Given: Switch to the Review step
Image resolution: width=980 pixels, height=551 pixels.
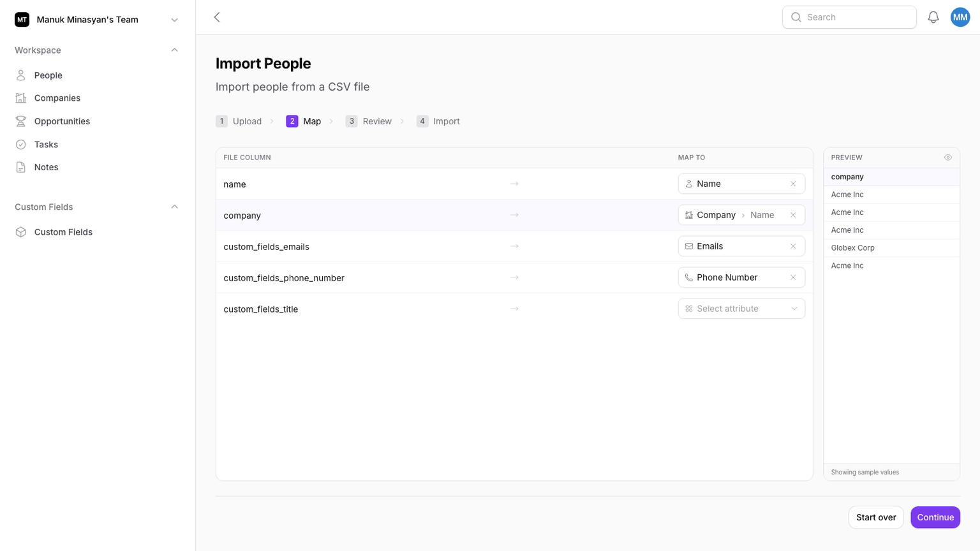Looking at the screenshot, I should click(377, 121).
